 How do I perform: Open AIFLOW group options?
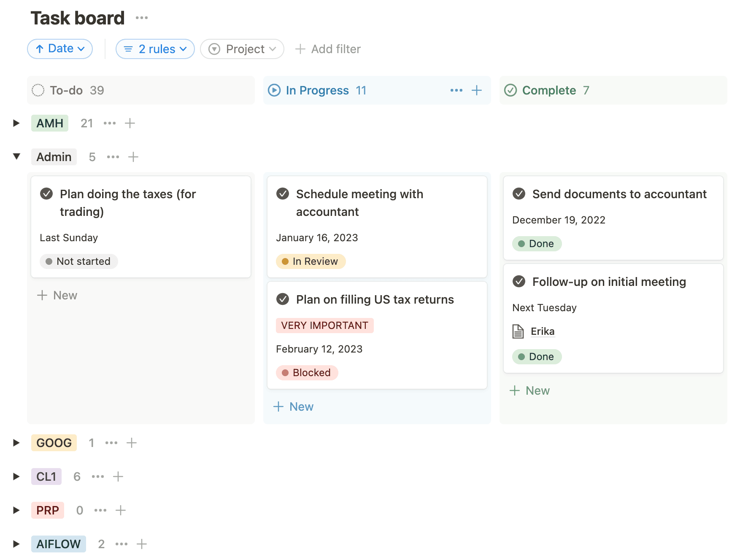(122, 544)
